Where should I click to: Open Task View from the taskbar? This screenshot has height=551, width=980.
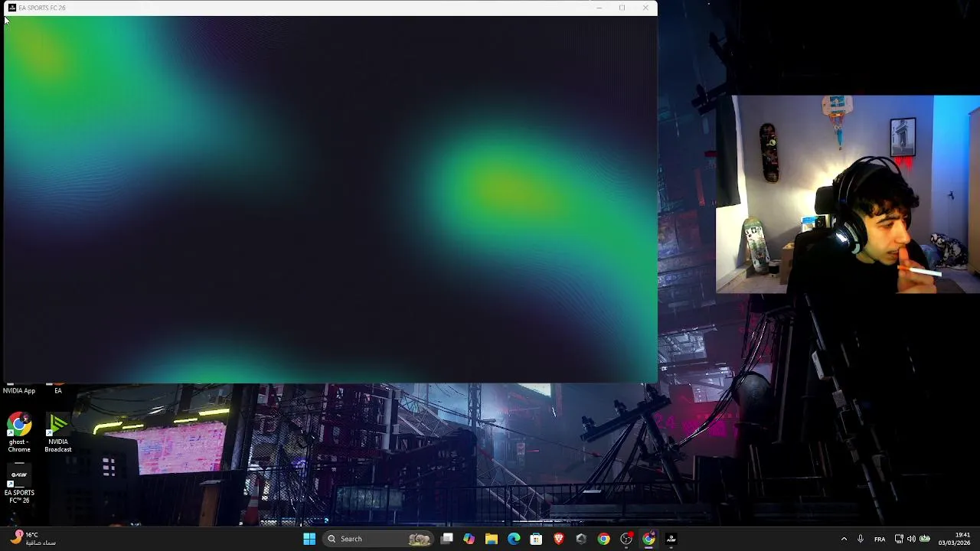(x=447, y=539)
